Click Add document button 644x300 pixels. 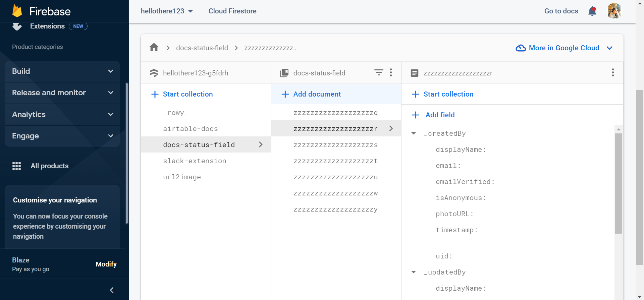coord(317,94)
